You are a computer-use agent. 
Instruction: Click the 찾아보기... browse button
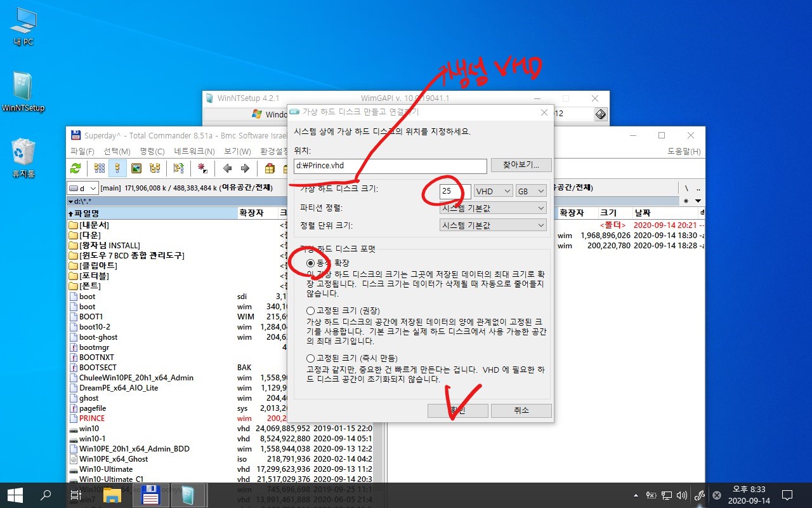(521, 165)
